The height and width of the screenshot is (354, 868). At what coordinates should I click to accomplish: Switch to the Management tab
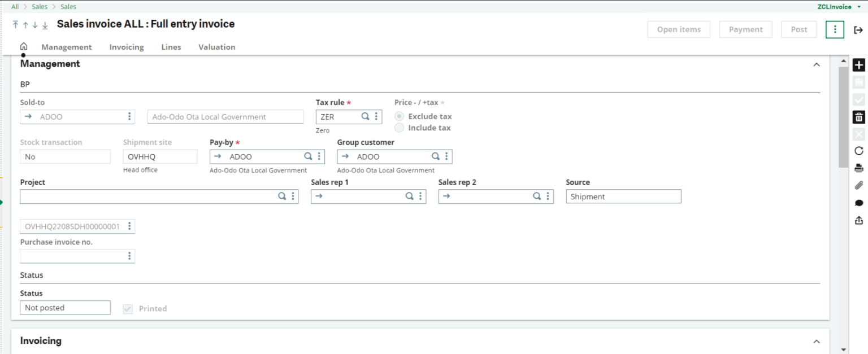(67, 47)
